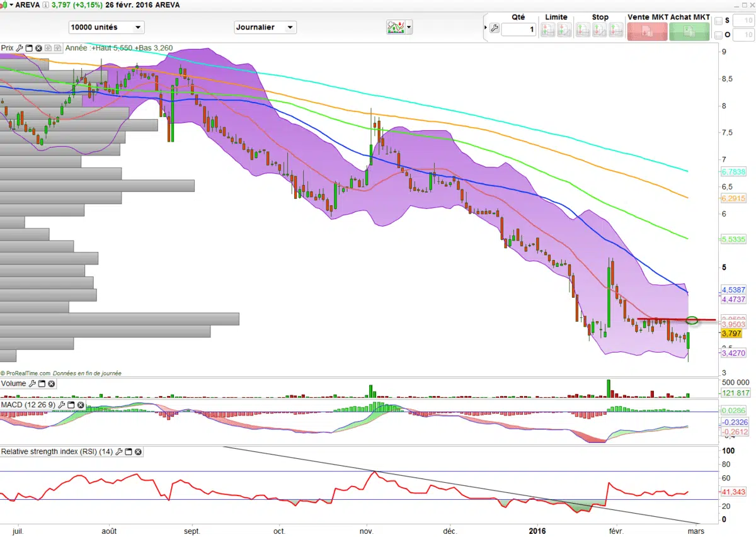Click the indicators chart icon

pos(396,27)
